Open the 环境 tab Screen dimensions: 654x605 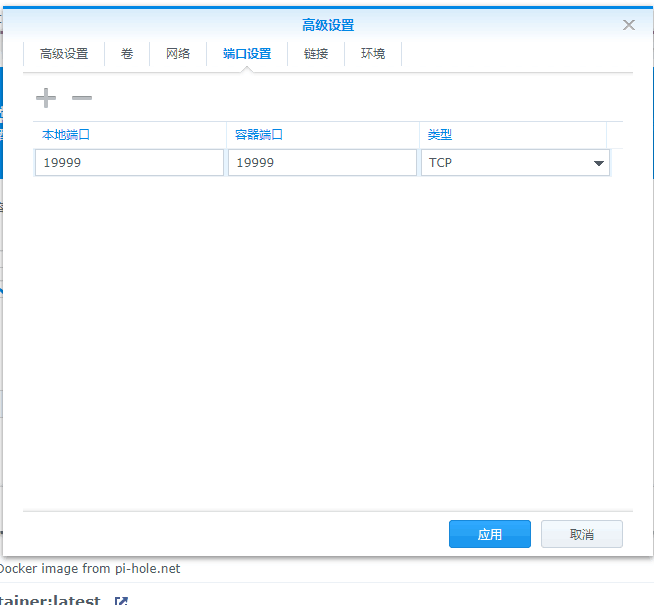pos(373,54)
